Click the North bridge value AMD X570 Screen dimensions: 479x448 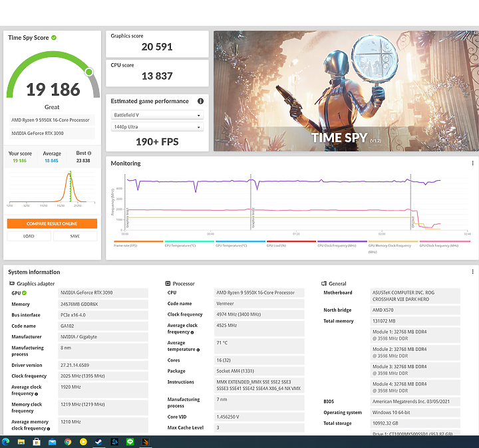pyautogui.click(x=415, y=310)
